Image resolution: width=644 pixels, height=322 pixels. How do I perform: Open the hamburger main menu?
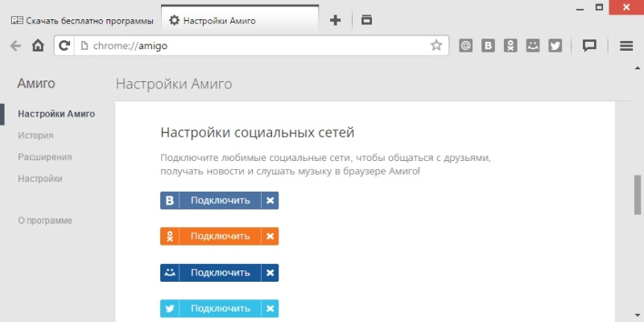(626, 46)
